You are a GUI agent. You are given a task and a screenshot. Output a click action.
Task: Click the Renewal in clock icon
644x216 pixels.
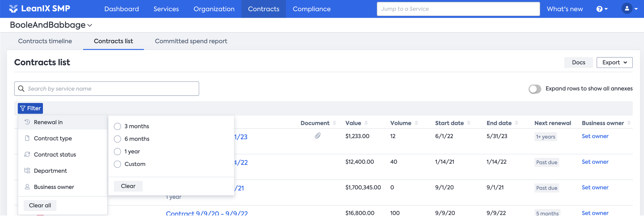pyautogui.click(x=27, y=122)
